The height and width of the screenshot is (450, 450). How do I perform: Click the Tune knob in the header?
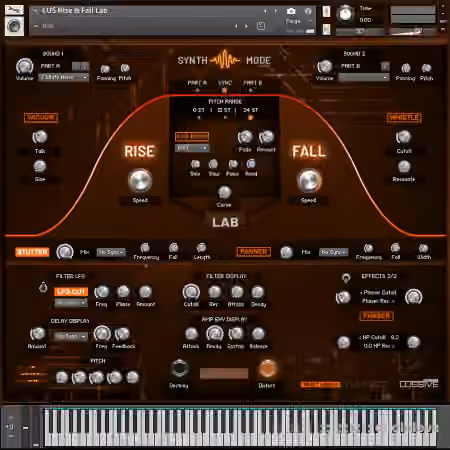tap(345, 14)
